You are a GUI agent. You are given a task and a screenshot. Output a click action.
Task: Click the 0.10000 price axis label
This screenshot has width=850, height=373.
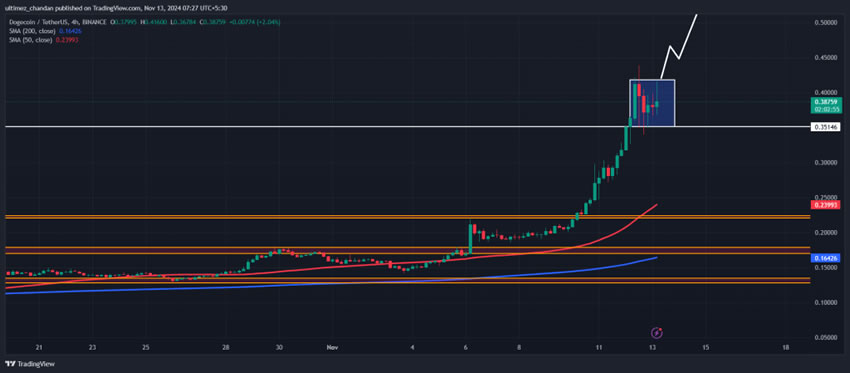click(826, 302)
